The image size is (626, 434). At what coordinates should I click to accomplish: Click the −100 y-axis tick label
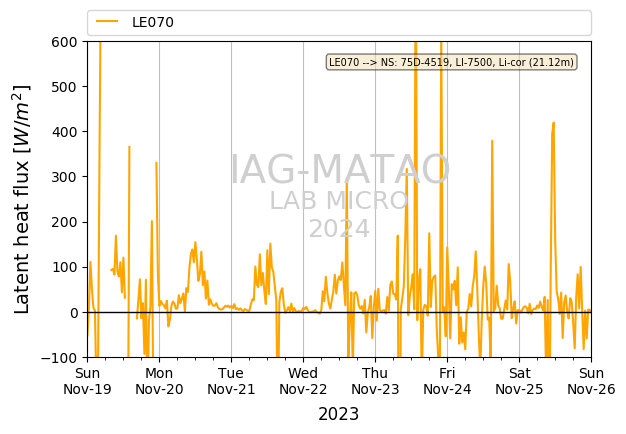pyautogui.click(x=59, y=358)
